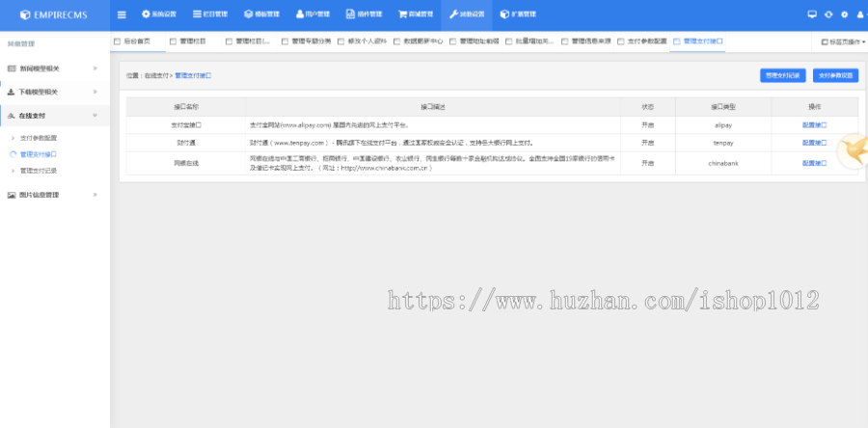The height and width of the screenshot is (428, 868).
Task: Switch to the 数据更新中心 tab
Action: click(x=418, y=40)
